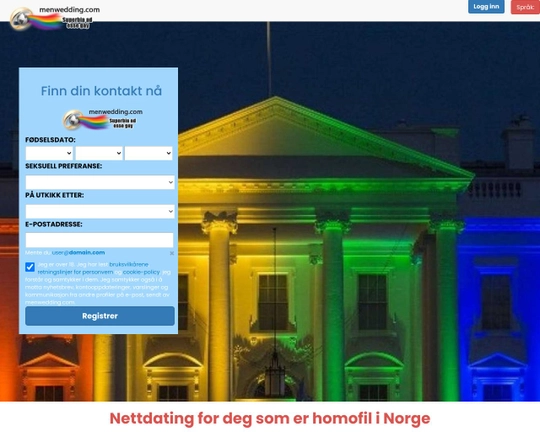Dismiss the email suggestion with the X icon
The width and height of the screenshot is (540, 432).
(172, 253)
